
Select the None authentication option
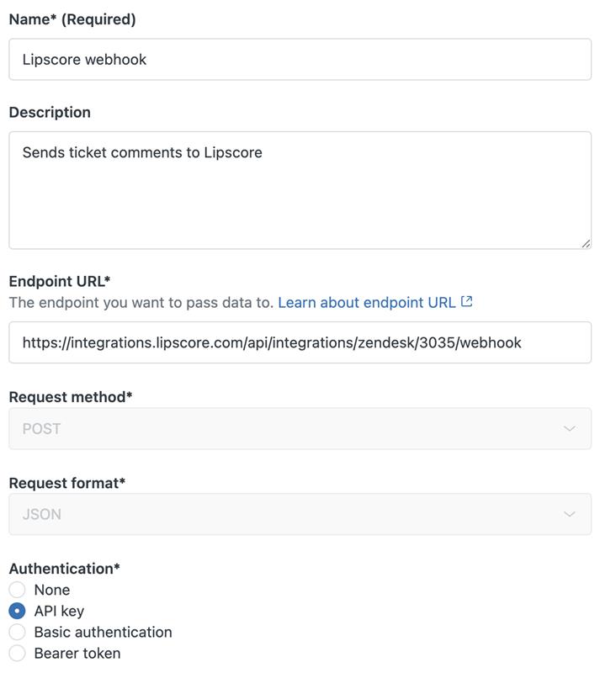(17, 590)
